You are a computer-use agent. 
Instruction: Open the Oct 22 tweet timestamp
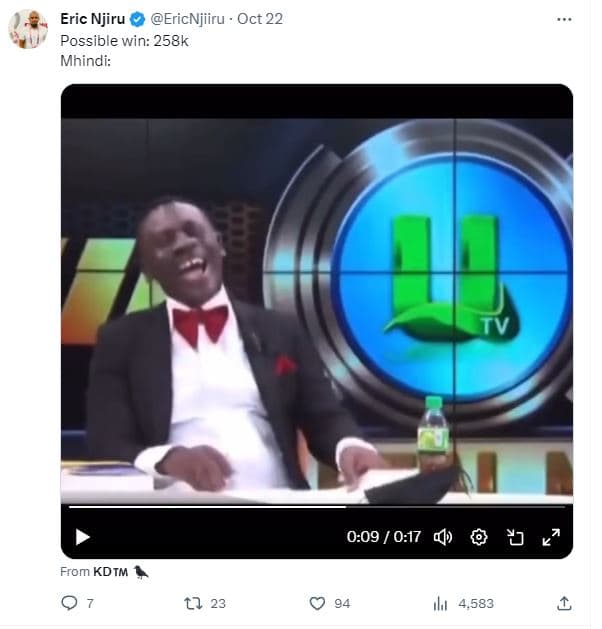(x=261, y=19)
